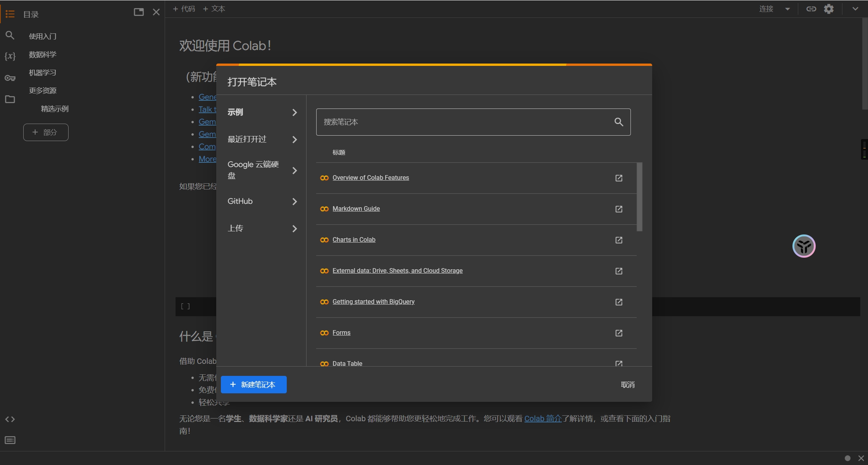Viewport: 868px width, 465px height.
Task: Open the Markdown Guide notebook link
Action: click(x=356, y=208)
